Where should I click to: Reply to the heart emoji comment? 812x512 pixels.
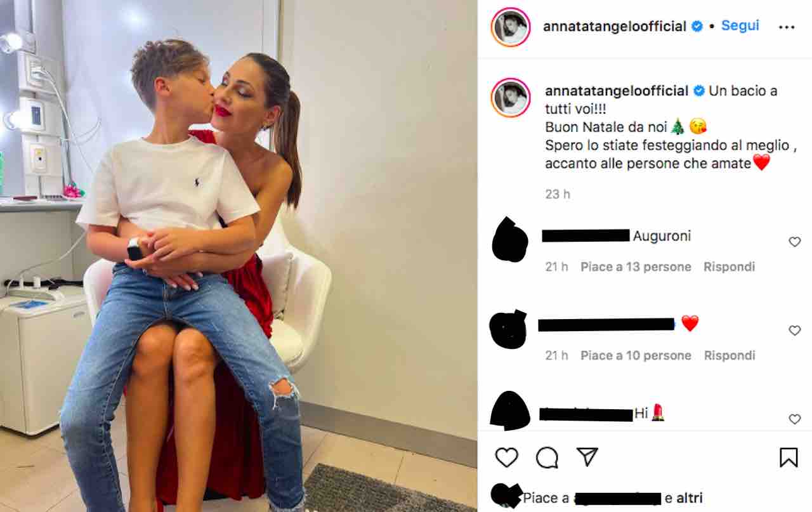(729, 356)
